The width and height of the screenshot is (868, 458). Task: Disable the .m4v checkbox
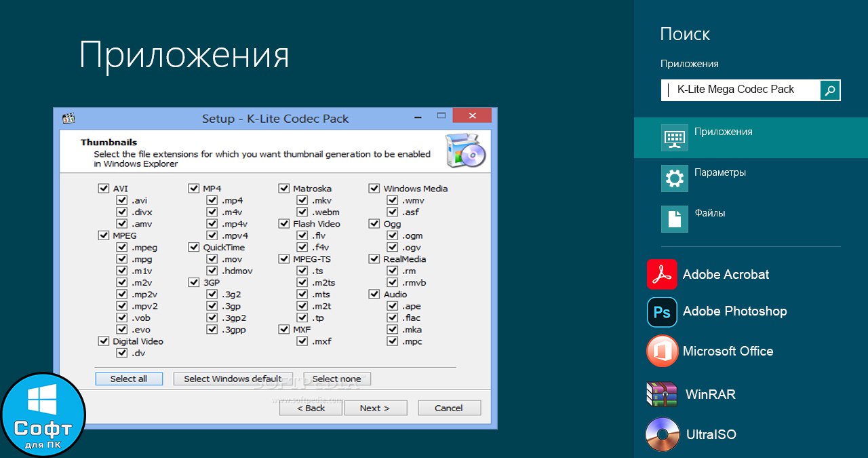212,212
